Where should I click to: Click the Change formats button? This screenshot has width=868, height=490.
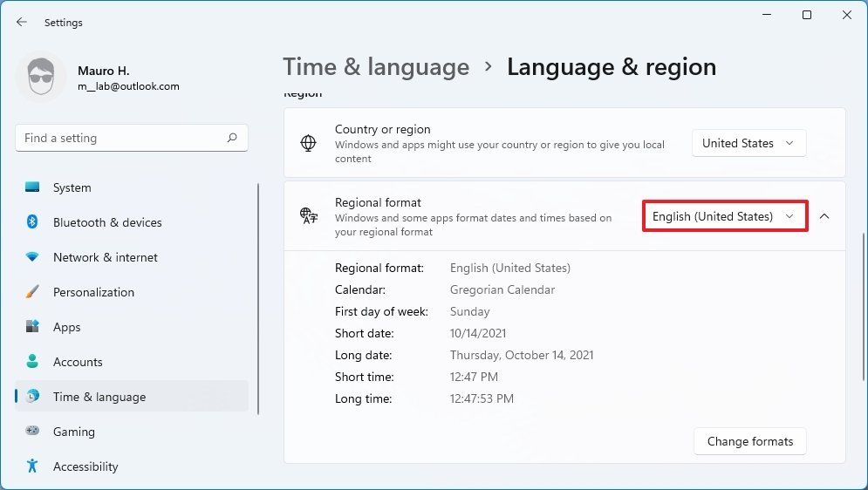(749, 441)
